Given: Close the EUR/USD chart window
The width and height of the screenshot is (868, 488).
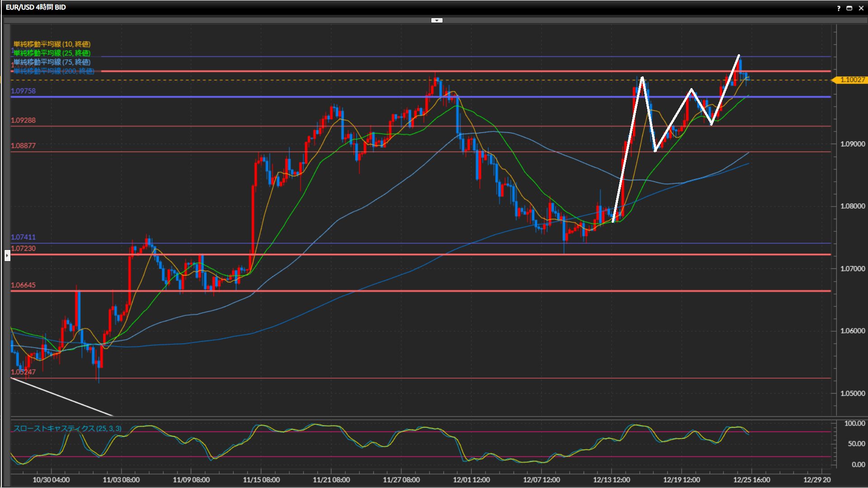Looking at the screenshot, I should coord(861,8).
